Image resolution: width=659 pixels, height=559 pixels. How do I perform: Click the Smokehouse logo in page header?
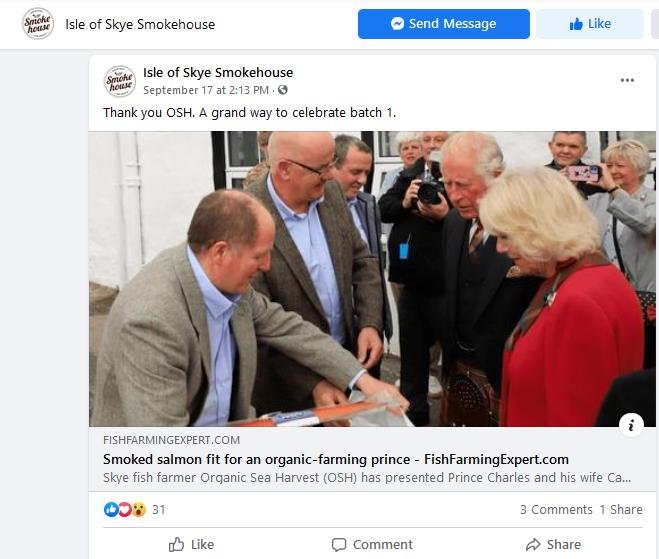tap(38, 24)
